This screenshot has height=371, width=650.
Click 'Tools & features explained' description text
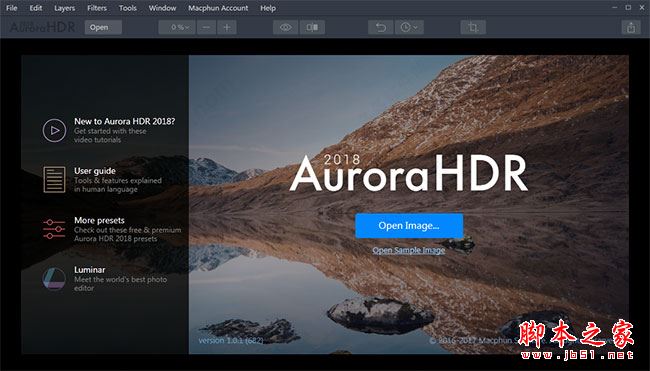[118, 185]
